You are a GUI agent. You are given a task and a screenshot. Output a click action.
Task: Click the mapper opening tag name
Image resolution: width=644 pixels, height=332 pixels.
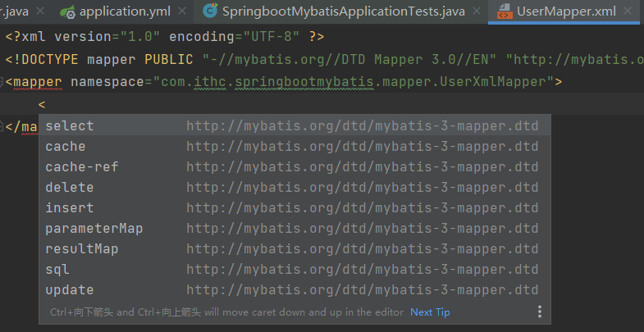tap(38, 82)
